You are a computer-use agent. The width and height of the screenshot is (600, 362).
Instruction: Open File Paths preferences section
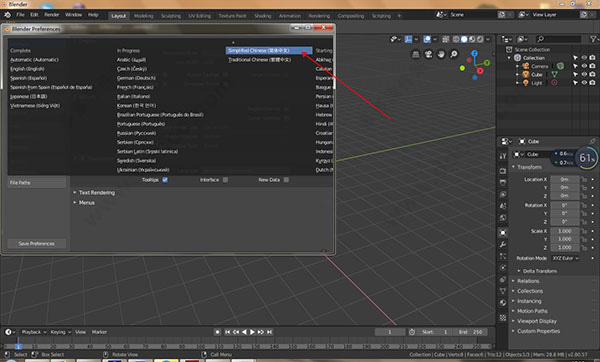36,183
